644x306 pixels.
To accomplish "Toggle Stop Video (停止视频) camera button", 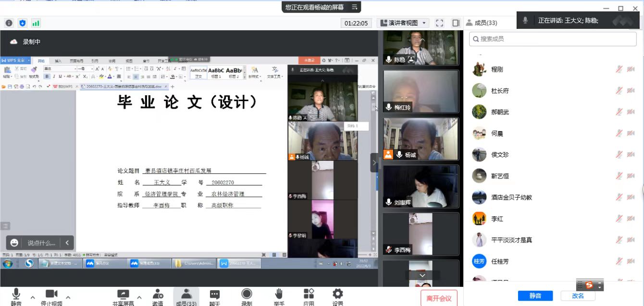I will [51, 296].
